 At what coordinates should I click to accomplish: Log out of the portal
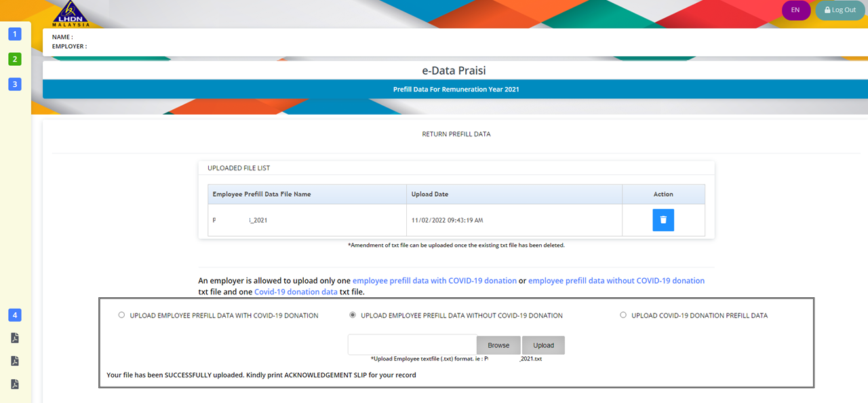[x=840, y=10]
